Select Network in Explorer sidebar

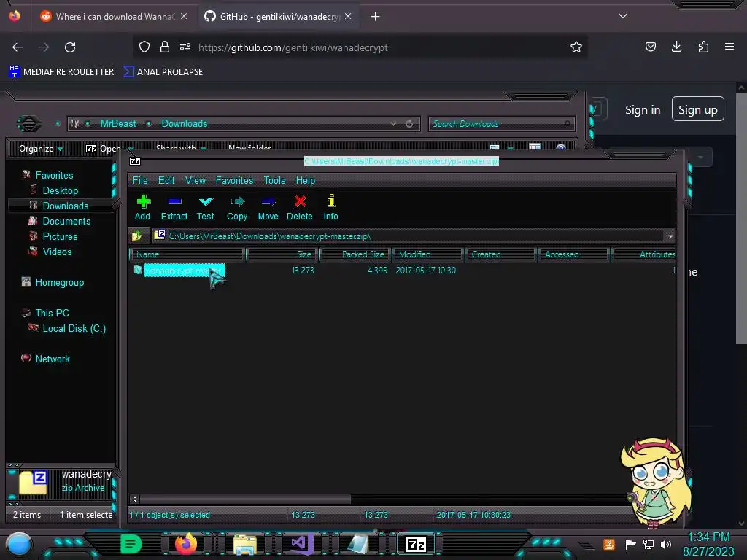(53, 359)
